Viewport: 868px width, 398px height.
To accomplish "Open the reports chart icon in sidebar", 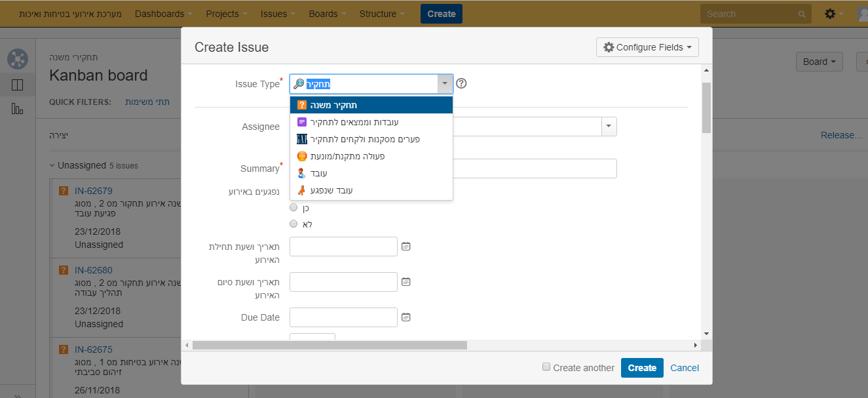I will point(18,109).
